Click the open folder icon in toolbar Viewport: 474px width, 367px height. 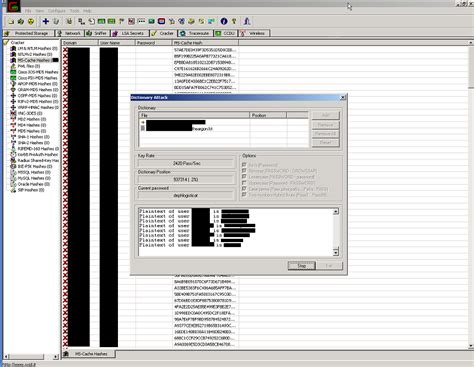pyautogui.click(x=11, y=22)
